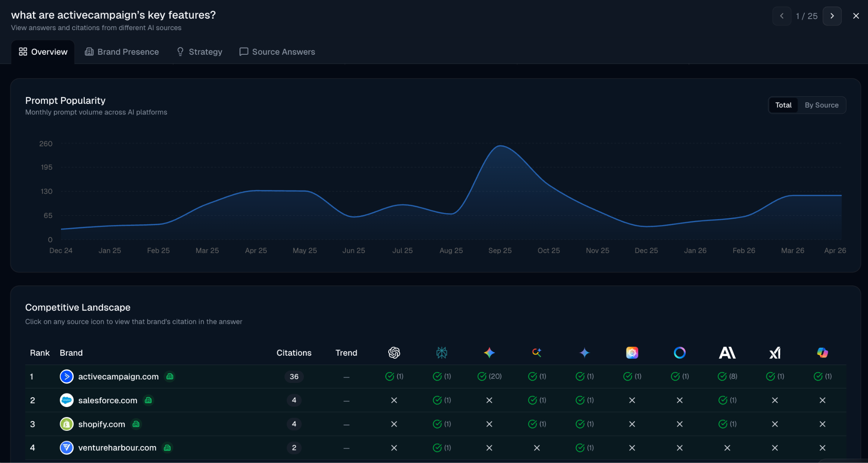This screenshot has height=463, width=868.
Task: Switch chart to Total view
Action: (783, 105)
